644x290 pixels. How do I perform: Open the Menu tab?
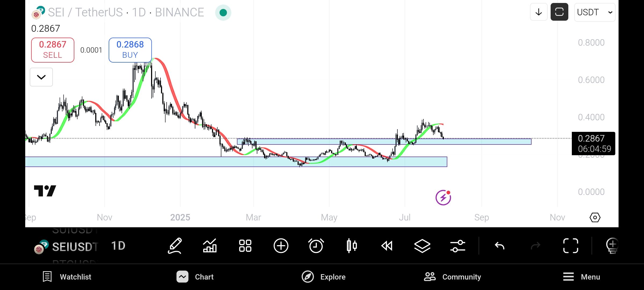[x=581, y=277]
